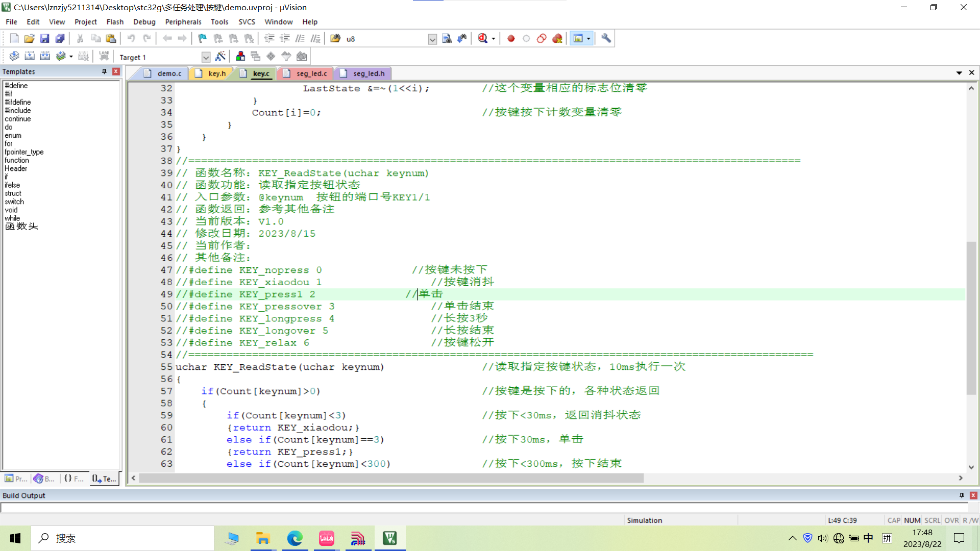Open Options for Target magic wand icon
Screen dimensions: 980x551
pos(220,56)
